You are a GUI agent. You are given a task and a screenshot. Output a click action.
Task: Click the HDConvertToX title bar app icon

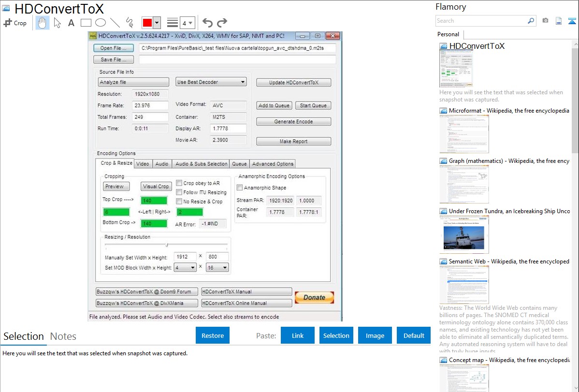click(x=93, y=36)
